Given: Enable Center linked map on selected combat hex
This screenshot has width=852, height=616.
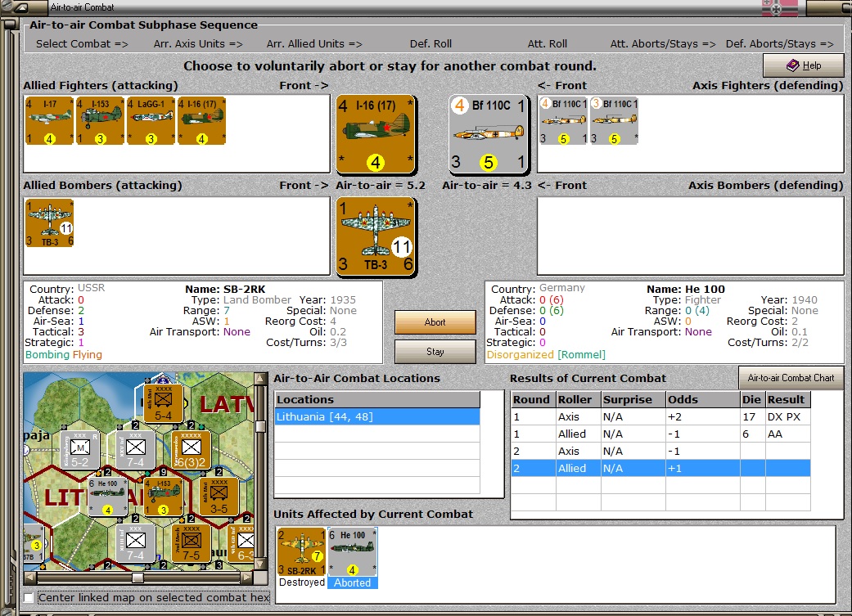Looking at the screenshot, I should click(x=29, y=597).
